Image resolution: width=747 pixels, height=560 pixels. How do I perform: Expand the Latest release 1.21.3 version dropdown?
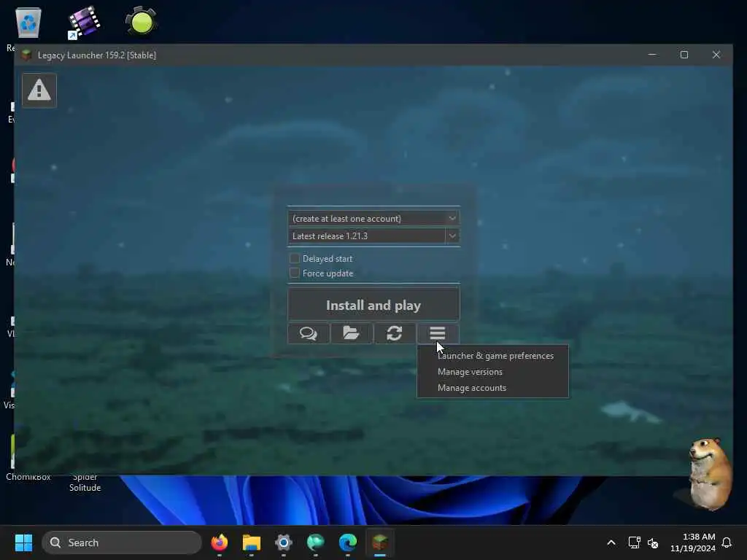click(452, 236)
